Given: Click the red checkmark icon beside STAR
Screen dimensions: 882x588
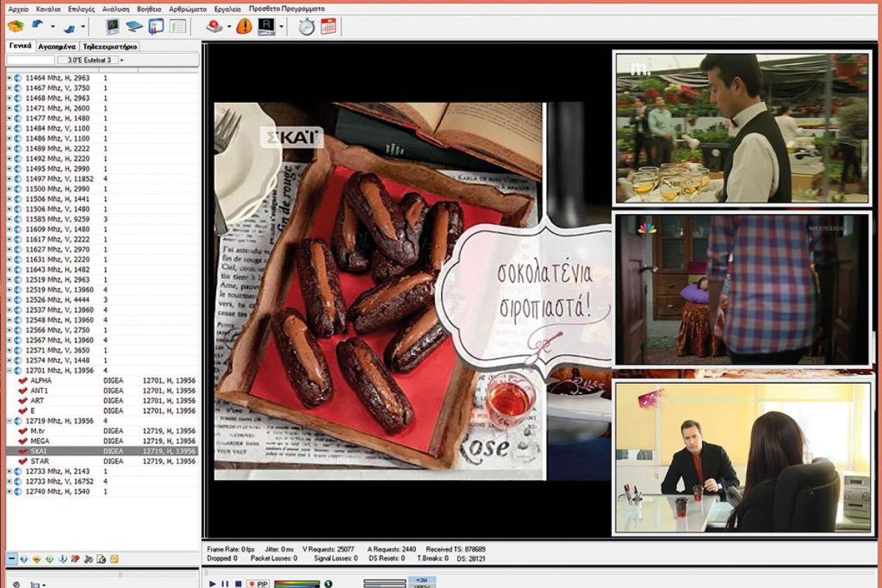Looking at the screenshot, I should [23, 461].
